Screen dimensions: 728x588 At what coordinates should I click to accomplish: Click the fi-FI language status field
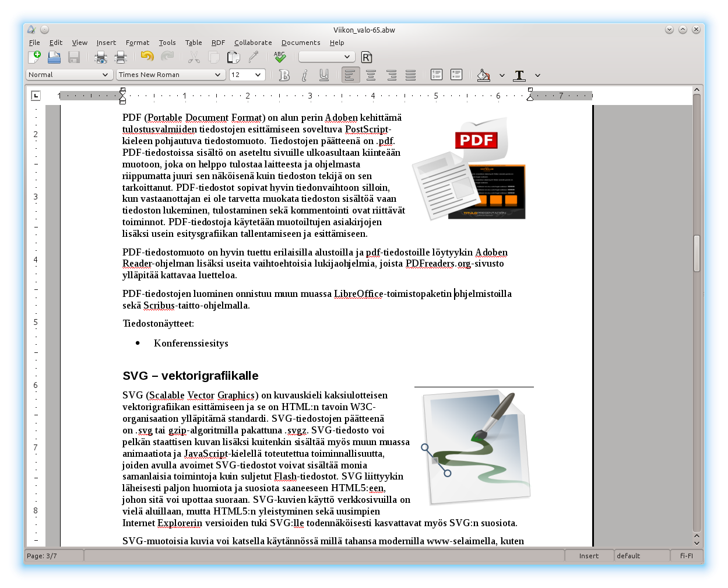point(686,556)
